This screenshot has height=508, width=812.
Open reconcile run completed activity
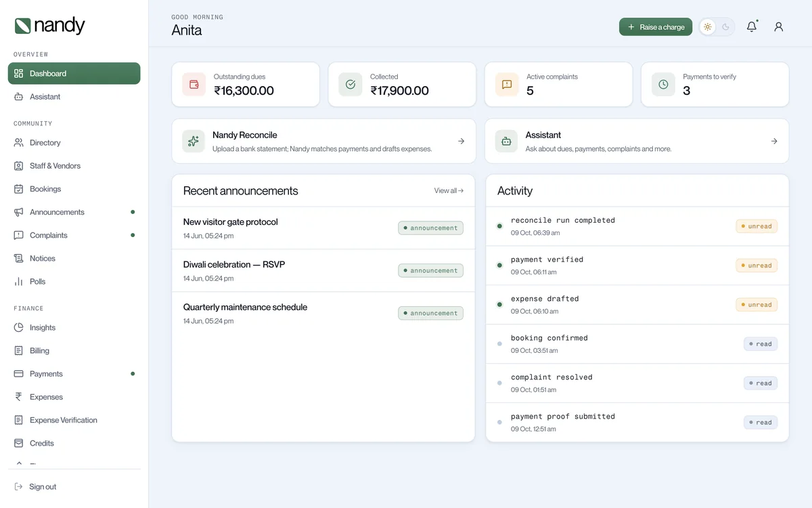(x=637, y=226)
